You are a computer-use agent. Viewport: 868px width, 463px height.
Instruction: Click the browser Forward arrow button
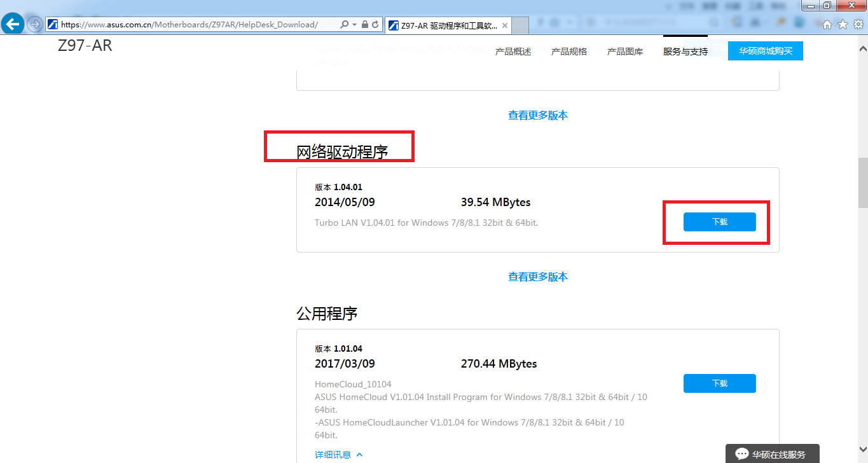tap(35, 24)
